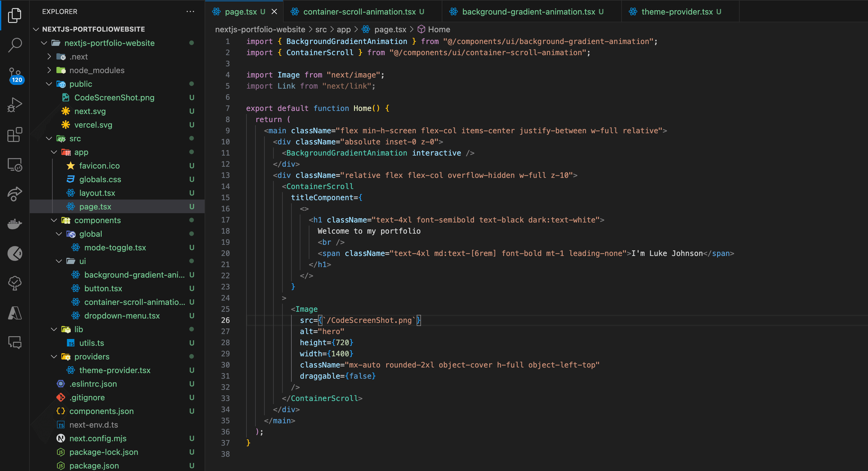Open the Live Share arrow icon
868x471 pixels.
tap(15, 194)
